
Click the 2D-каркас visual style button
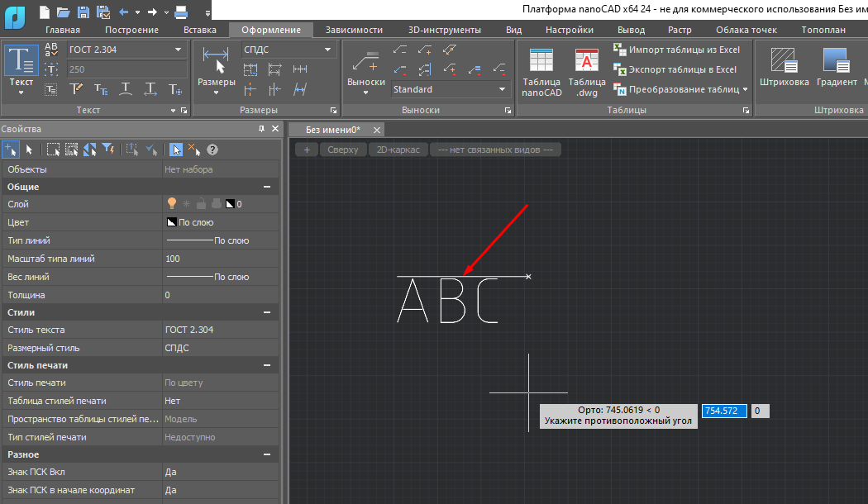[398, 150]
